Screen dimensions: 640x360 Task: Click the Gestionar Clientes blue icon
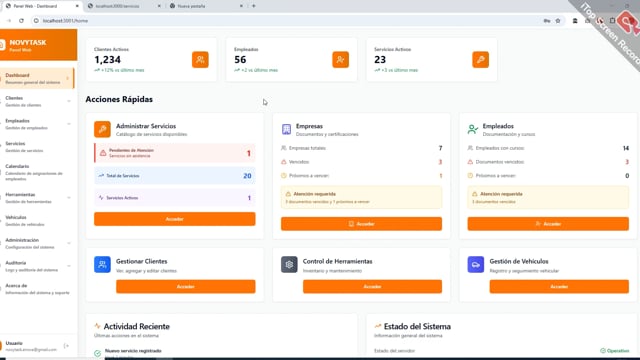click(102, 264)
